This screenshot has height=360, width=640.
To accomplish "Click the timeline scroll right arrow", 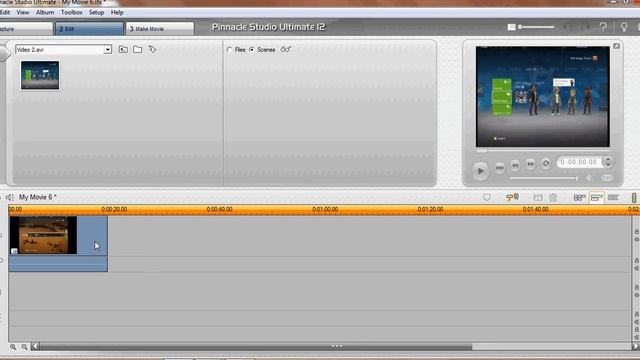I will tap(636, 347).
